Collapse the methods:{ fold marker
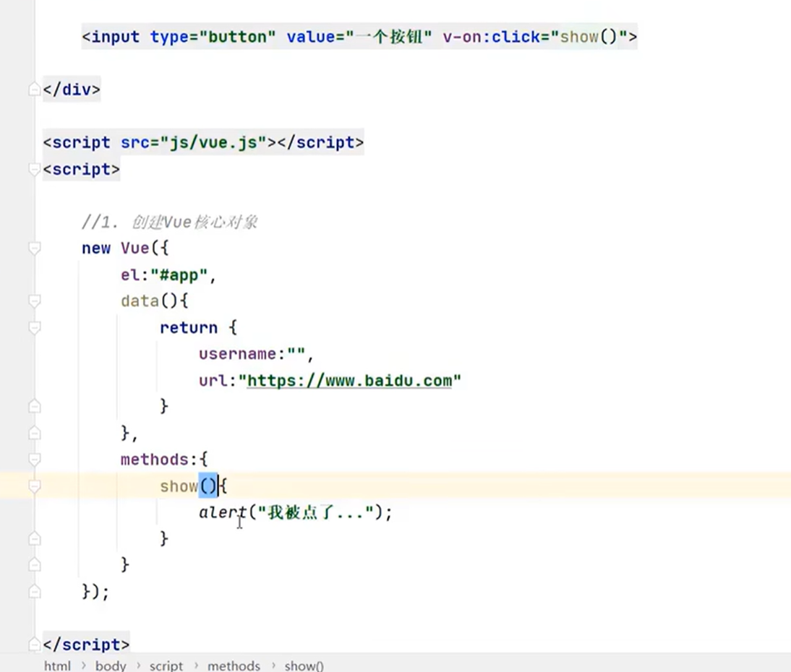791x672 pixels. (x=34, y=460)
